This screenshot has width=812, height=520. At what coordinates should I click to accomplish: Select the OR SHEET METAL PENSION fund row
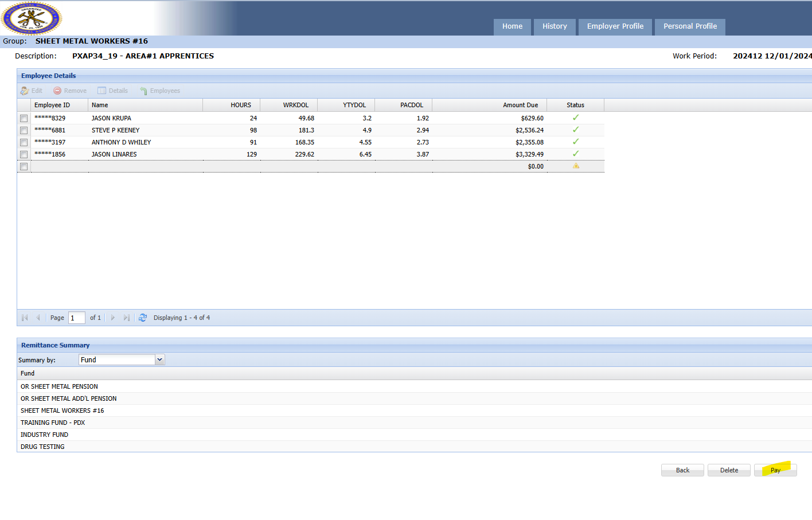tap(415, 386)
